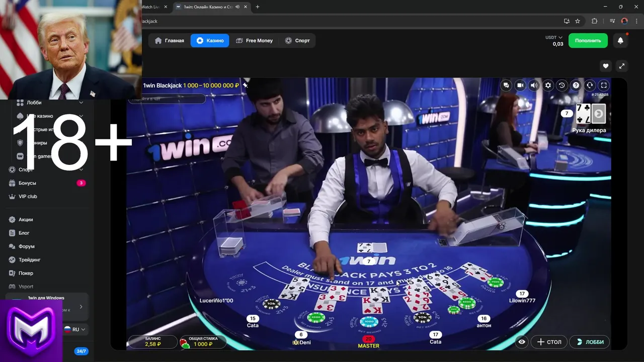Click the БАЛАНС 2,58 ₽ indicator
This screenshot has height=362, width=644.
coord(153,342)
